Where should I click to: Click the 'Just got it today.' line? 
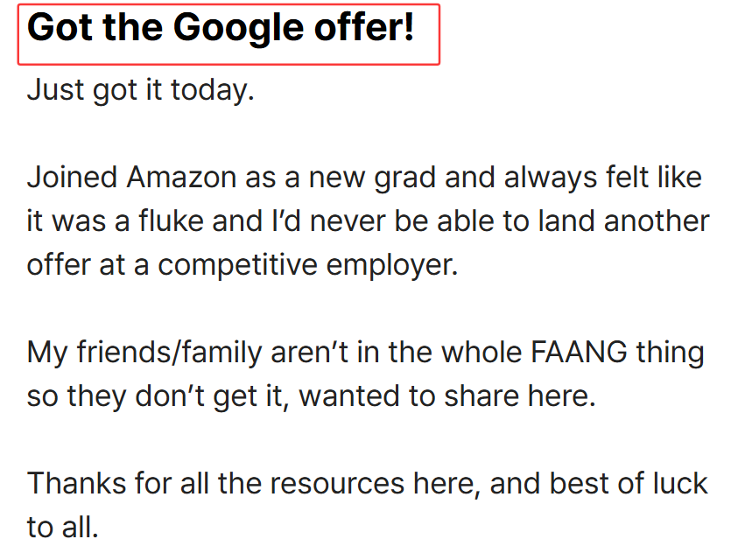point(140,90)
